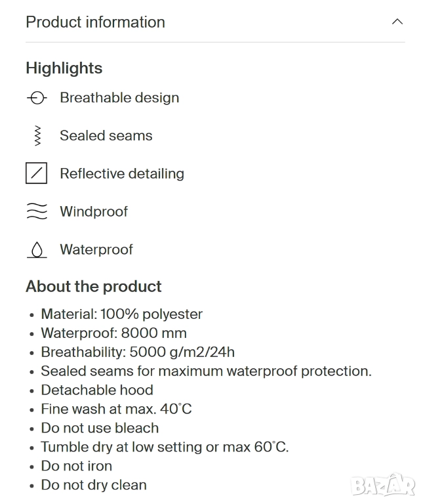Click the Breathability 5000 g/m2/24h bullet
This screenshot has height=504, width=423.
tap(138, 352)
